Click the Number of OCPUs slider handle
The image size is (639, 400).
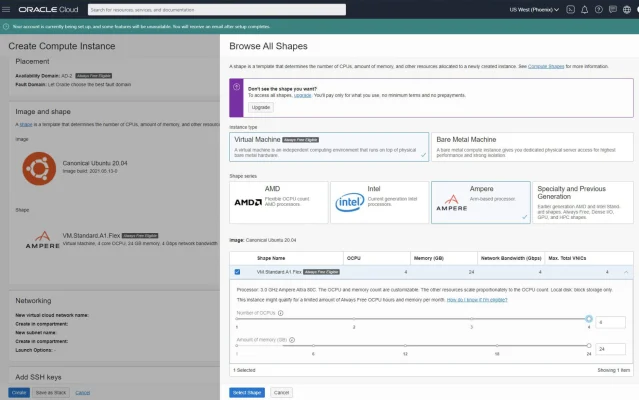click(x=589, y=319)
